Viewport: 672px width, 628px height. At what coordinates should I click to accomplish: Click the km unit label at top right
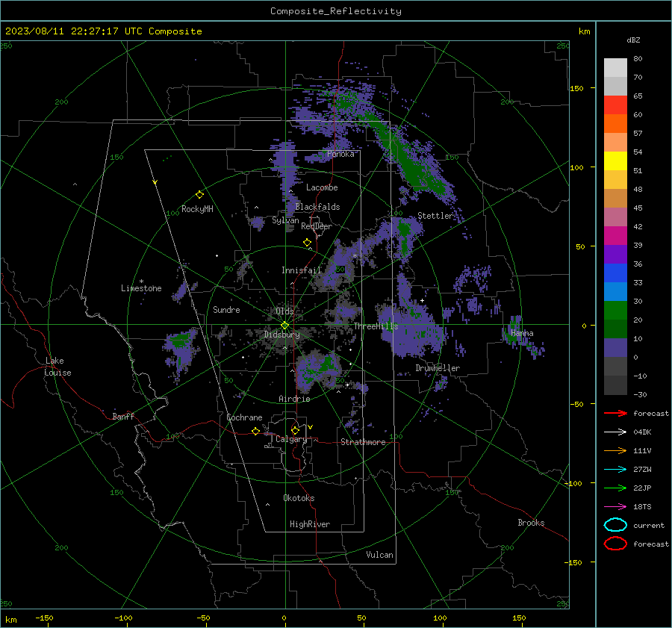pos(584,31)
